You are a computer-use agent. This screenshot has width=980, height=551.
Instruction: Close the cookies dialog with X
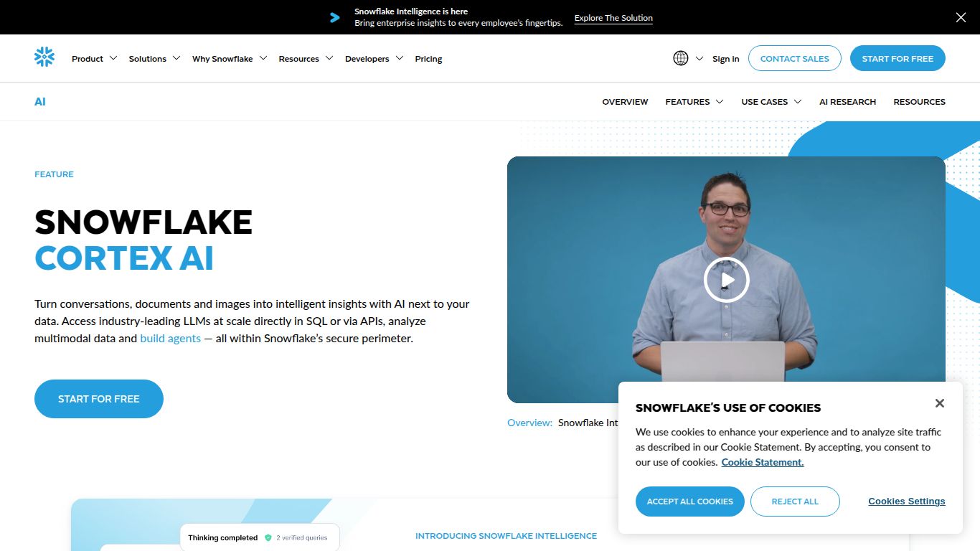coord(939,403)
